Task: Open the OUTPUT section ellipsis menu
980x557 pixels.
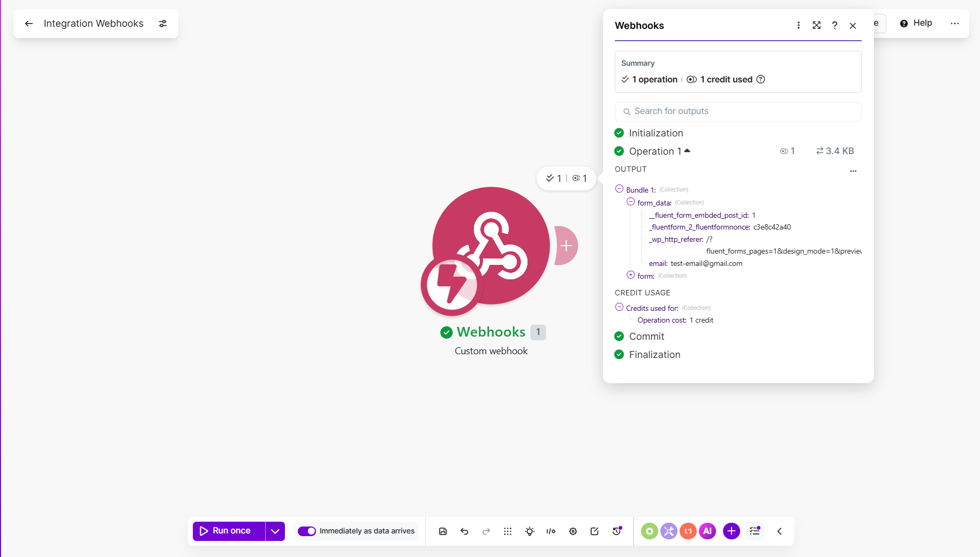Action: (x=853, y=171)
